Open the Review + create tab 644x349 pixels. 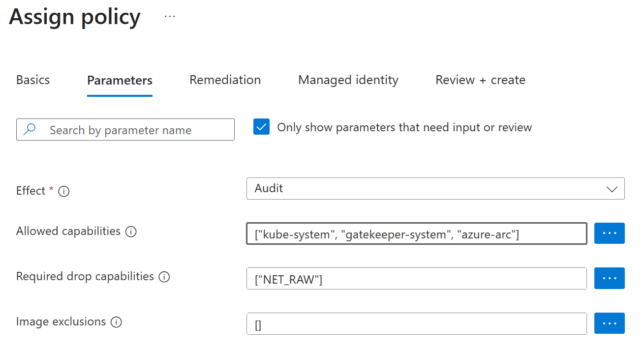480,80
